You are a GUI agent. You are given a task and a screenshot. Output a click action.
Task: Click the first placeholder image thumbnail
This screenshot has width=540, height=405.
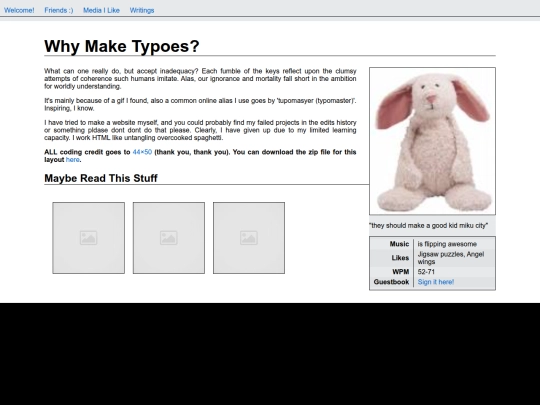click(x=89, y=238)
